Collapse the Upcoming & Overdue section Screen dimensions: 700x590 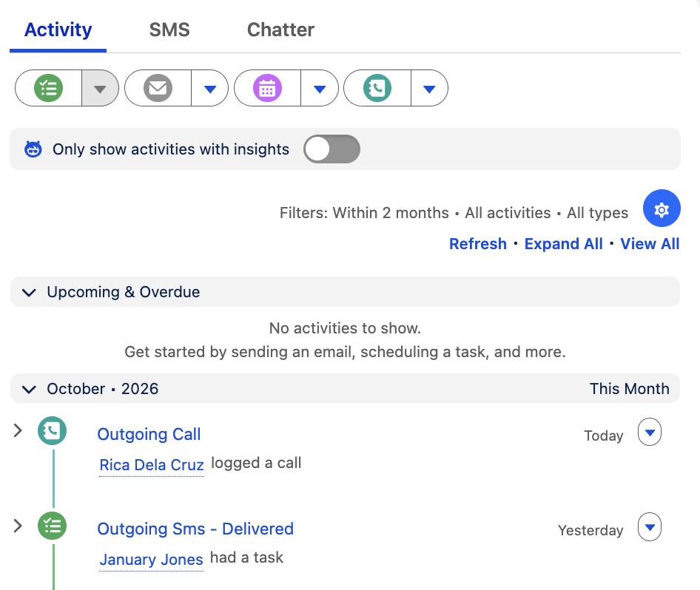coord(29,292)
